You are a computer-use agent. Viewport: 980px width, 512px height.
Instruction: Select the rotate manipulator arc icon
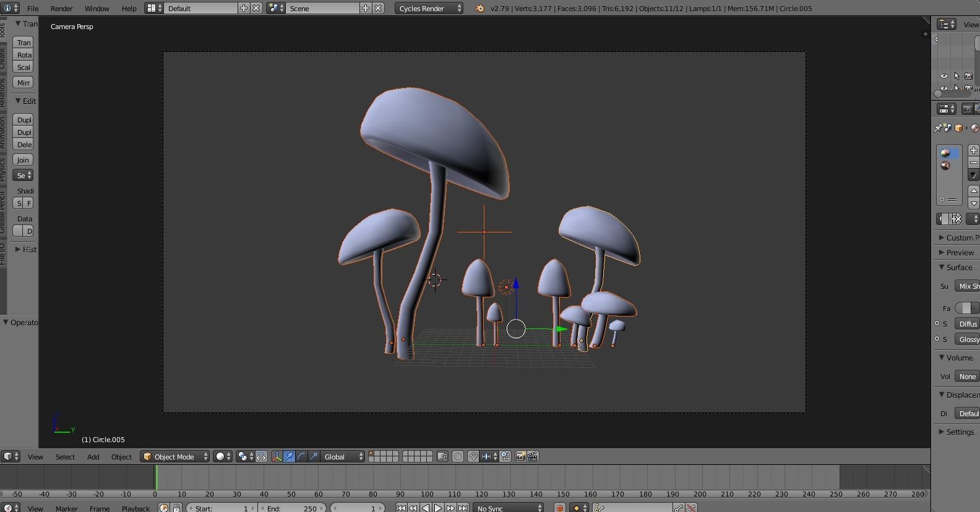pos(301,456)
